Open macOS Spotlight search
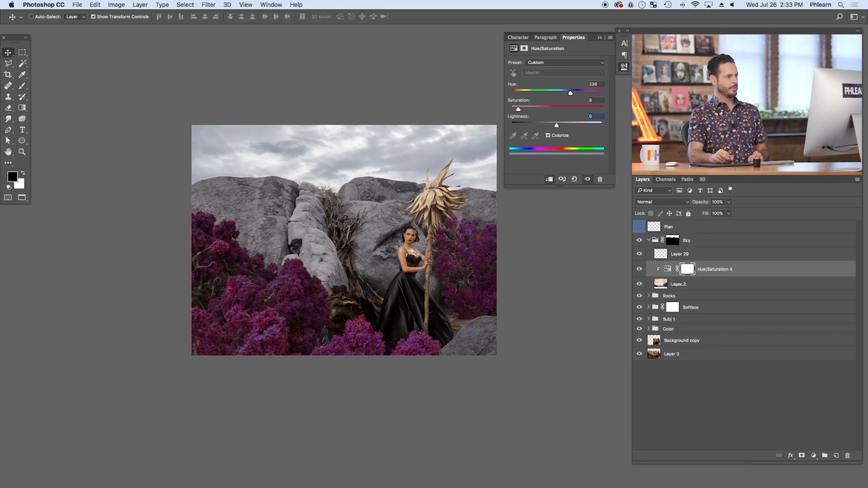The width and height of the screenshot is (868, 488). 841,5
